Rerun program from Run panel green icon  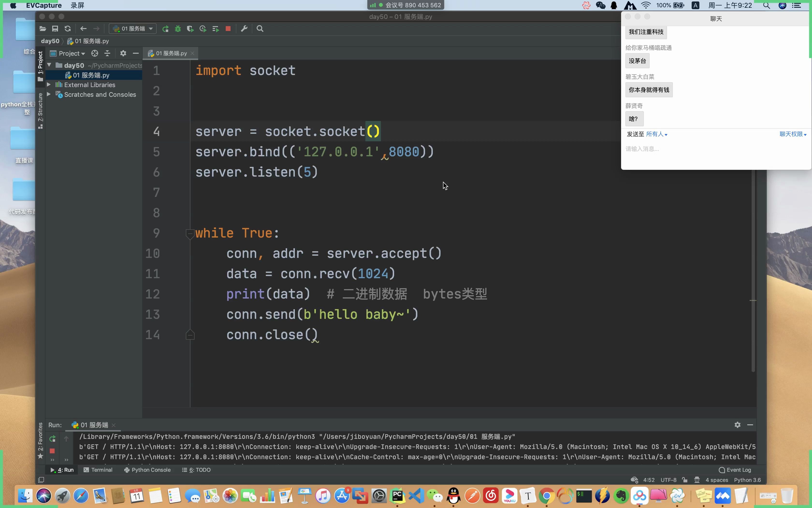[x=52, y=439]
